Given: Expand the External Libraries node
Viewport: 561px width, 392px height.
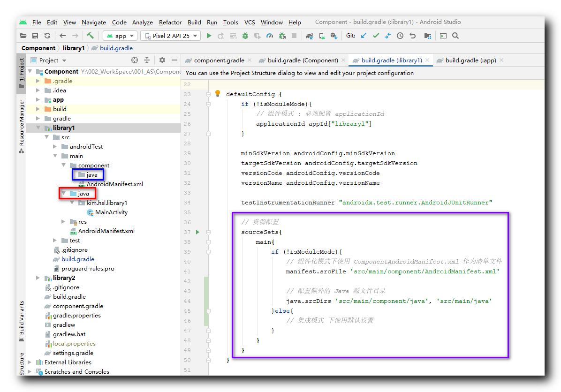Looking at the screenshot, I should click(30, 362).
